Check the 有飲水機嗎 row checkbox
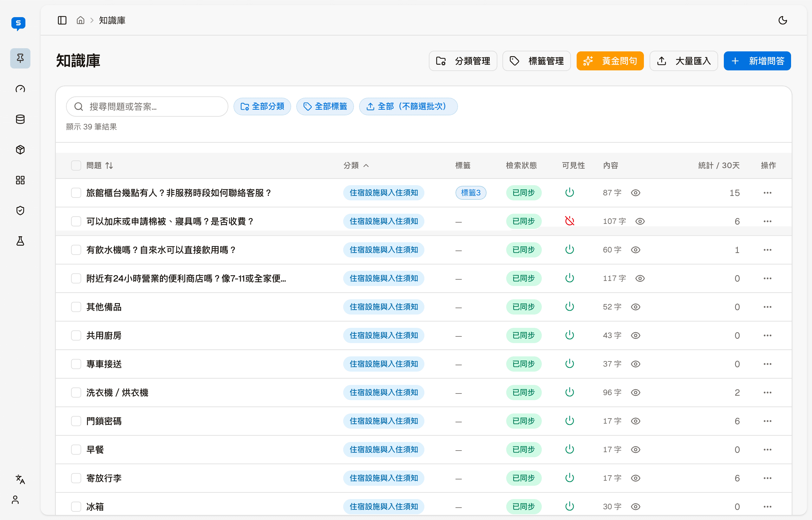812x520 pixels. click(76, 250)
